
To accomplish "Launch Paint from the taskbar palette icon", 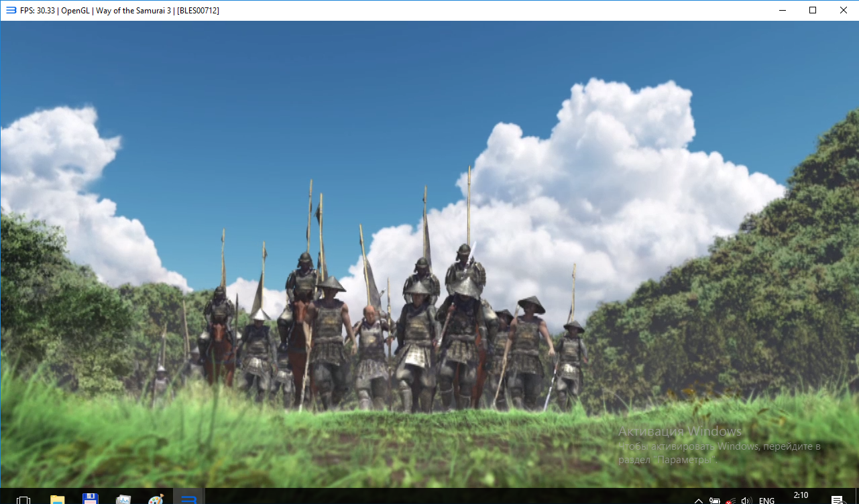I will (x=156, y=499).
